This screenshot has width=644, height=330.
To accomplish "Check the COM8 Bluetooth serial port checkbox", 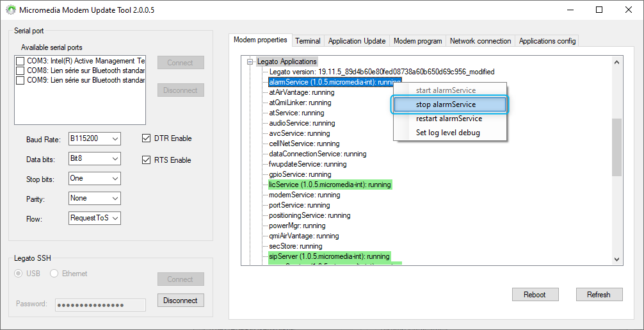I will (20, 70).
